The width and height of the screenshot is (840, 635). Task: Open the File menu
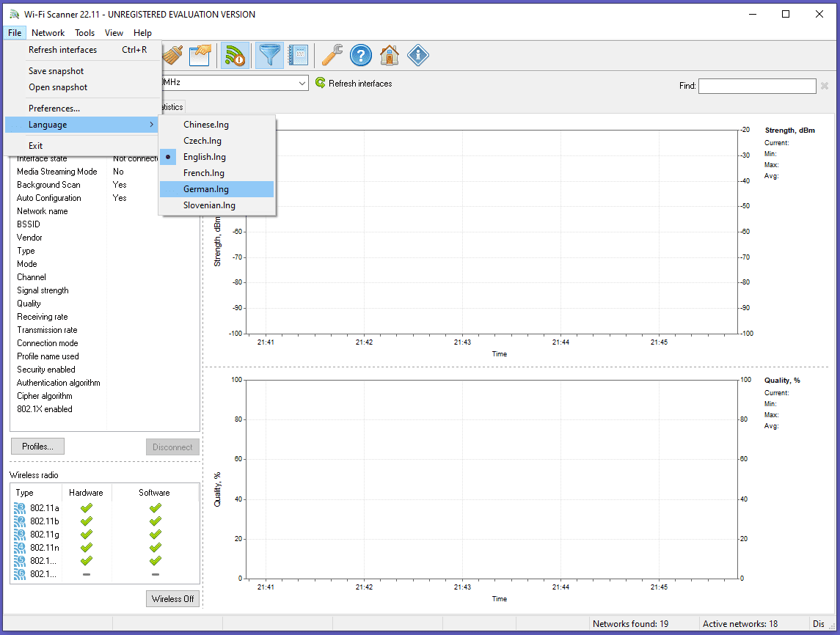[15, 33]
